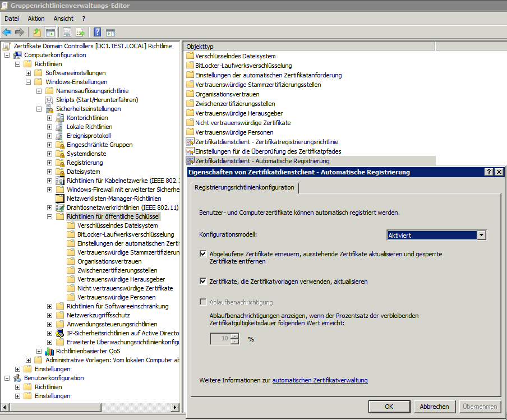The image size is (507, 420).
Task: Open the Konfigurationsmodell dropdown
Action: click(481, 236)
